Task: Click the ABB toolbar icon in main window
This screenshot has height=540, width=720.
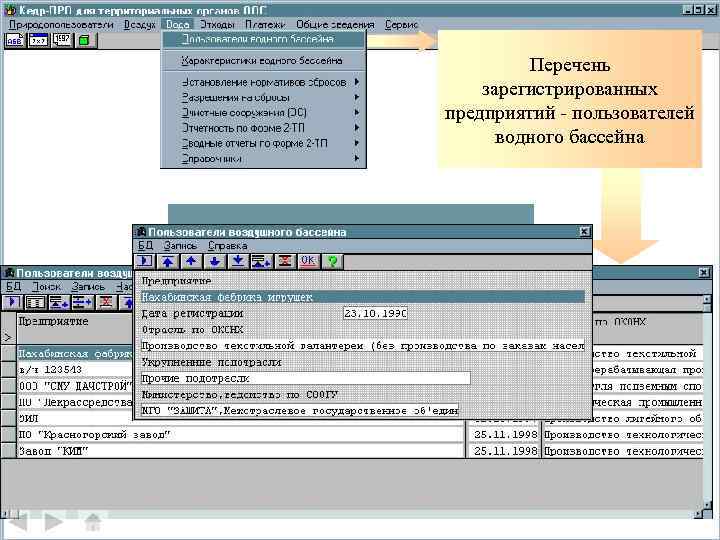Action: [x=15, y=40]
